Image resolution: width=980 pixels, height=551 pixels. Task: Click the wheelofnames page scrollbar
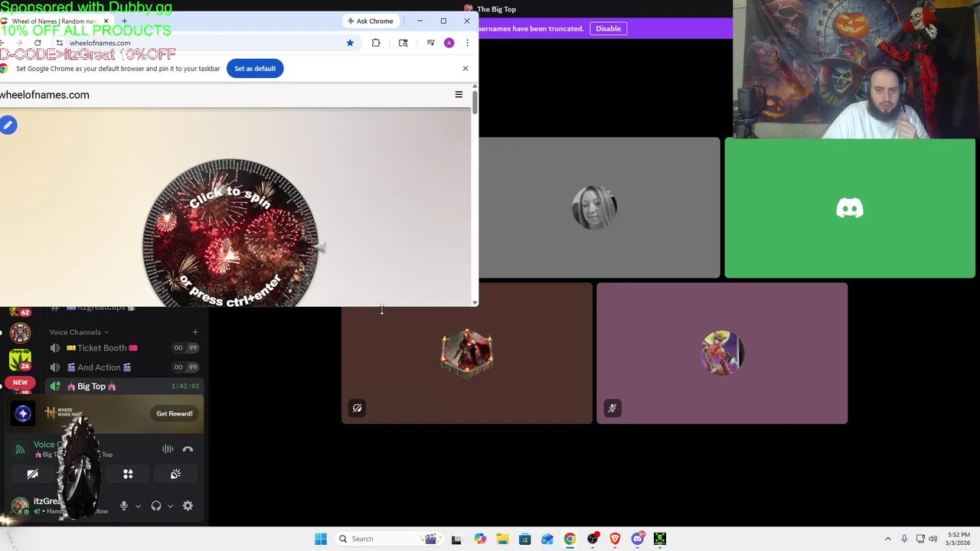[475, 103]
